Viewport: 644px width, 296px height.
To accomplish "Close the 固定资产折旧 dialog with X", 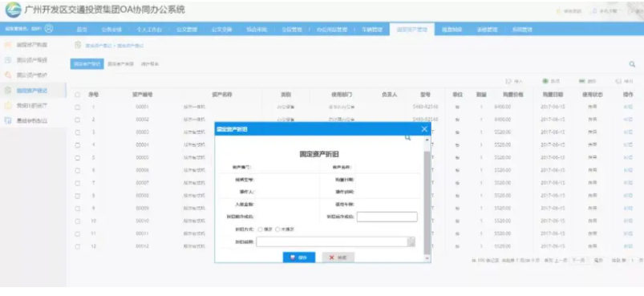I will point(424,129).
